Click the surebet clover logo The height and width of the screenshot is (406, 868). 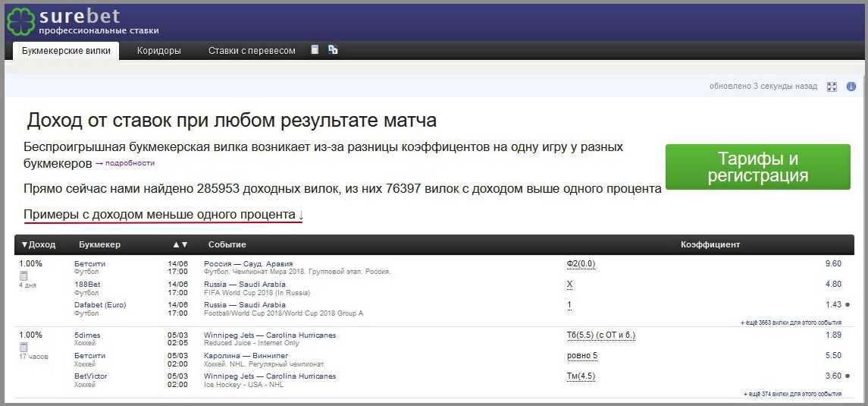tap(20, 22)
